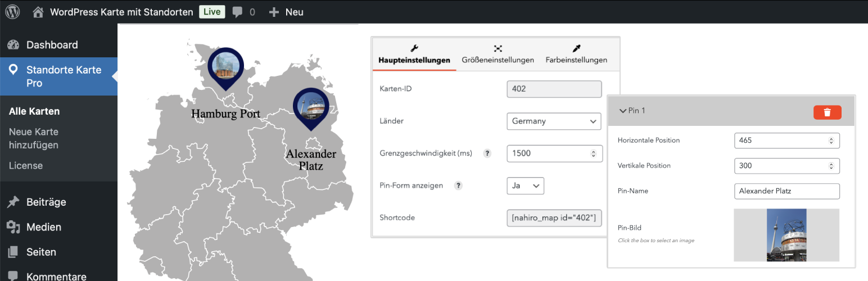Click the Beiträge pushpin icon
Viewport: 868px width, 281px height.
[x=13, y=202]
